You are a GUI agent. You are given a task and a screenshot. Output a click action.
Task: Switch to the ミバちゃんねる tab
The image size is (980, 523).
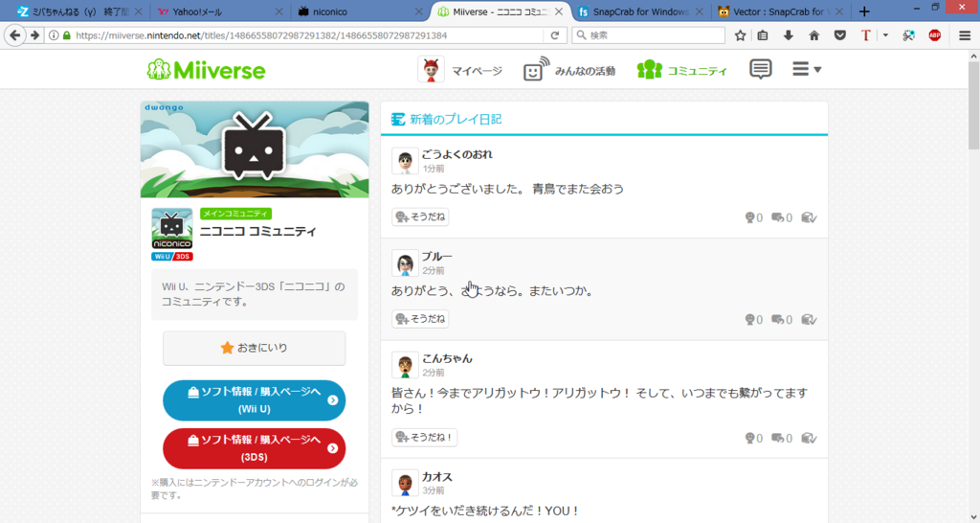click(x=79, y=11)
